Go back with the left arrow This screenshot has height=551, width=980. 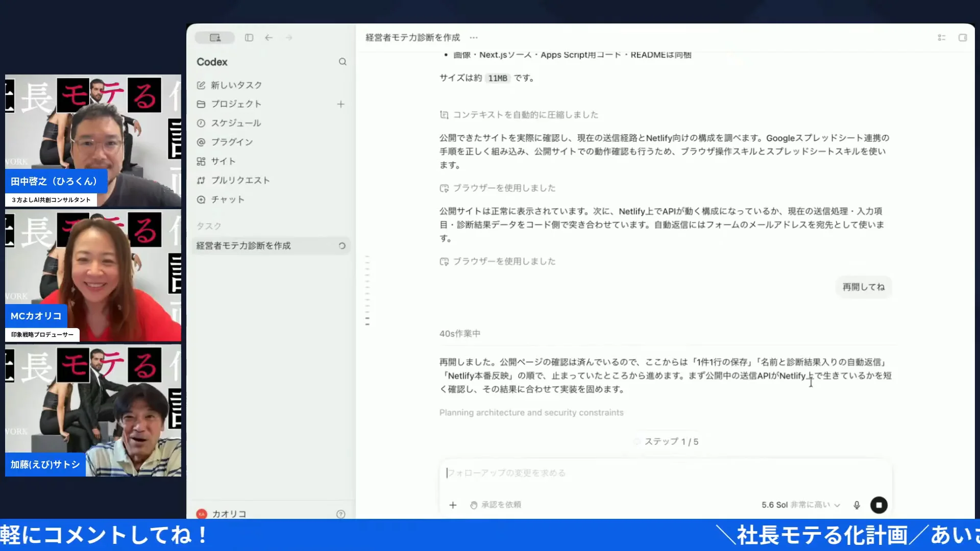click(x=269, y=38)
